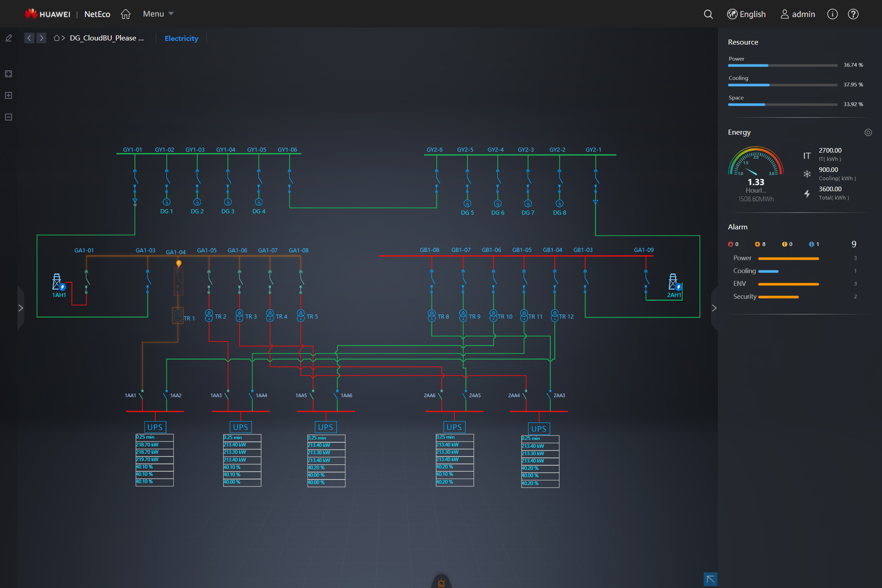
Task: Collapse the right panel using its chevron
Action: coord(714,308)
